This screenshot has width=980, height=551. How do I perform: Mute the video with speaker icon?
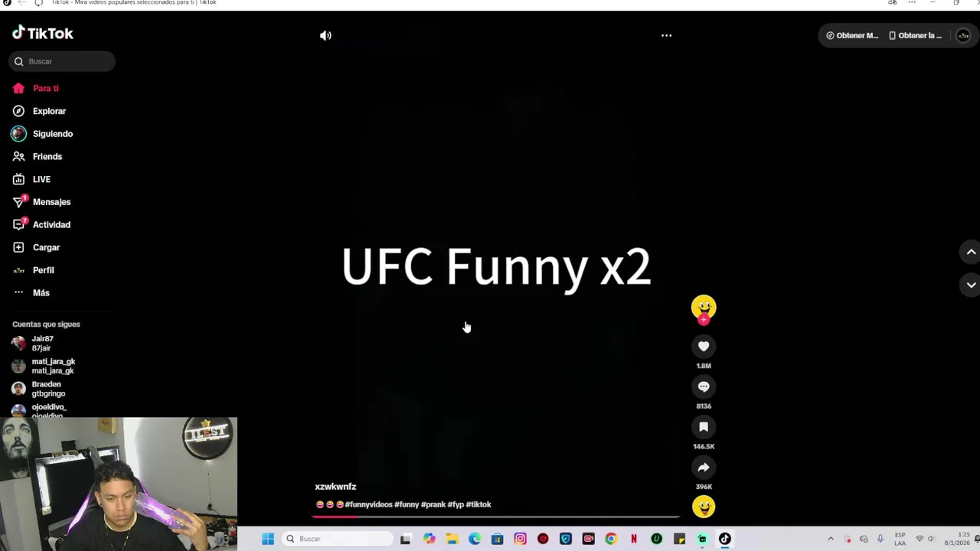pos(325,35)
